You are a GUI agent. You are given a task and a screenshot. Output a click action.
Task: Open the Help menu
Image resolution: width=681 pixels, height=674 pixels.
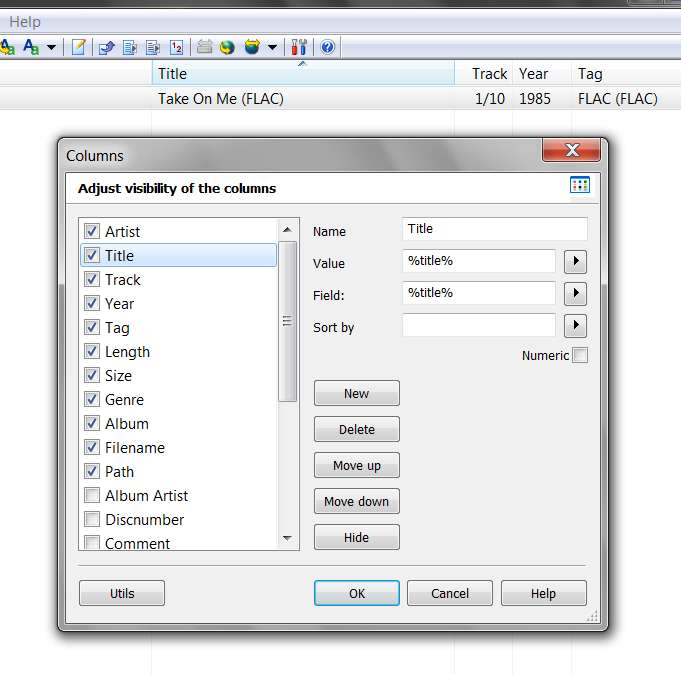25,22
